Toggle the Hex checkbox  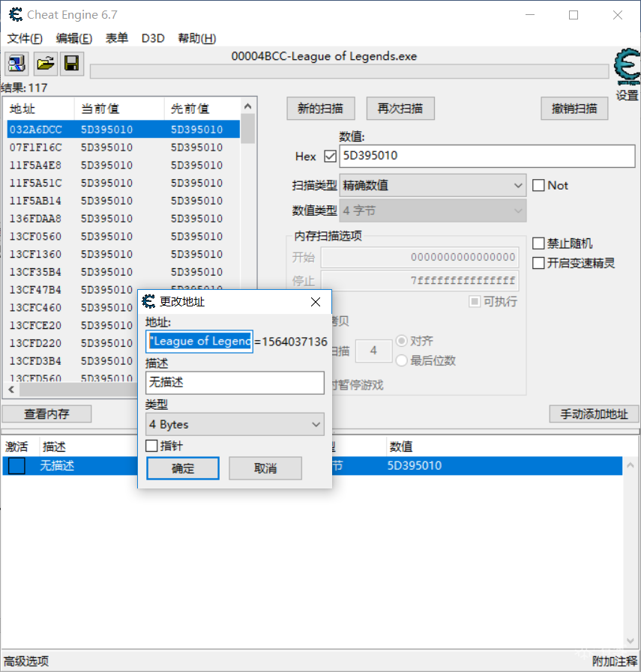point(330,156)
